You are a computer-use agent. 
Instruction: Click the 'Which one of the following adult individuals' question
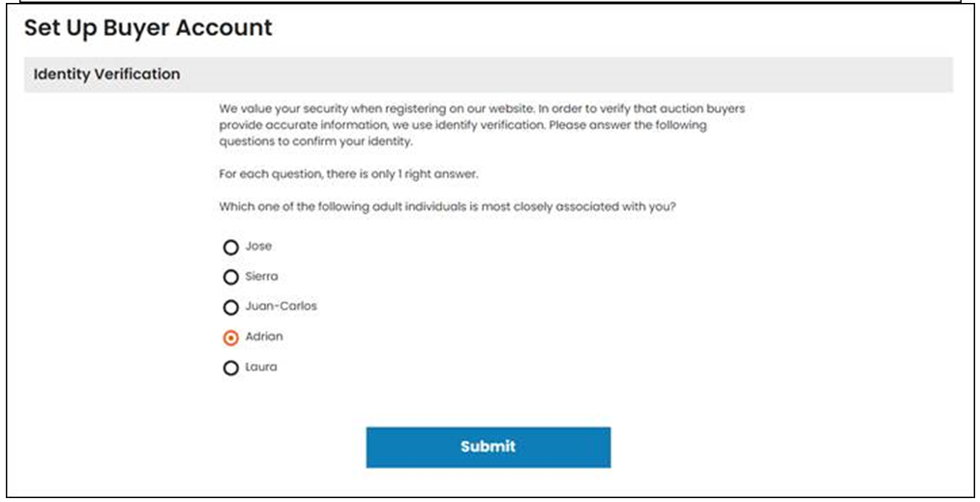point(447,206)
